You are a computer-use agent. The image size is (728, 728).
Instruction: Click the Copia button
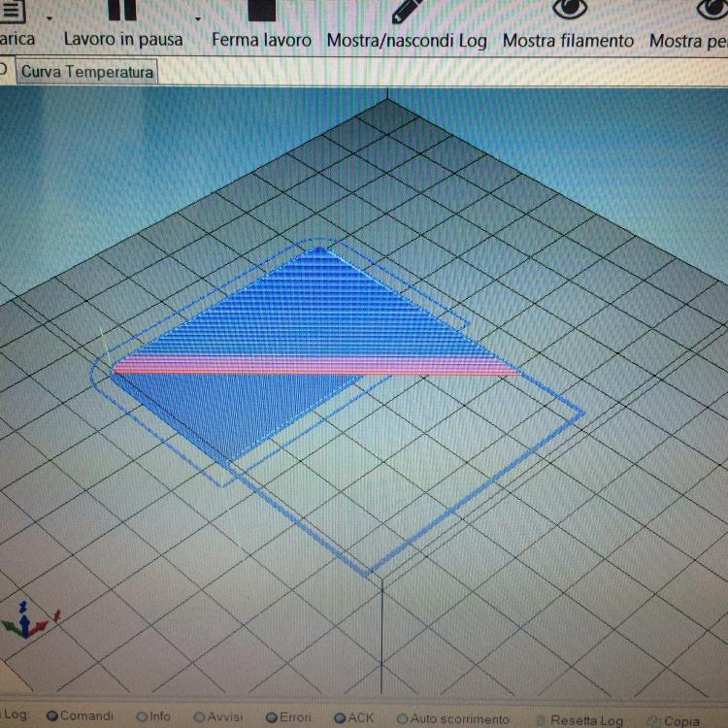click(680, 721)
